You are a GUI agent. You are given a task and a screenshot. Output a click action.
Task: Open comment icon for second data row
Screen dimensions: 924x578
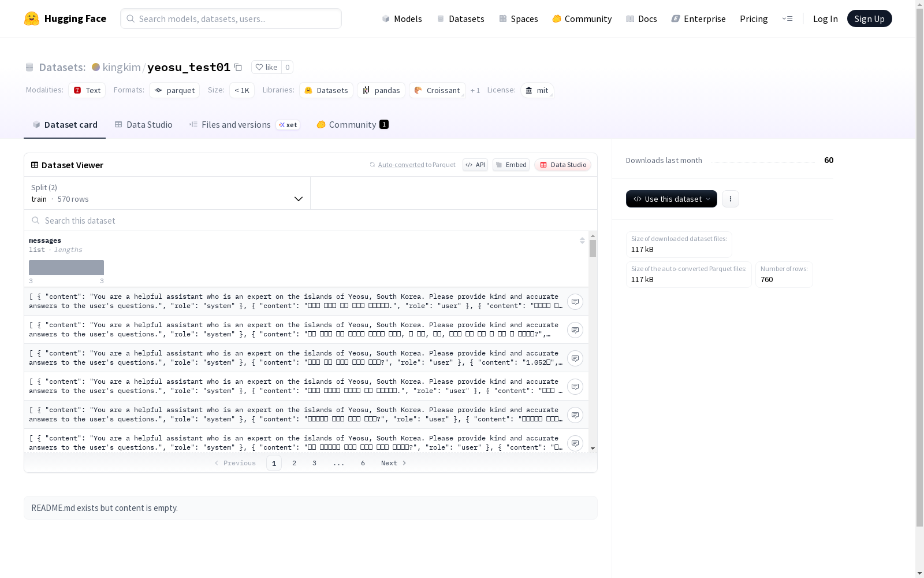(x=575, y=330)
